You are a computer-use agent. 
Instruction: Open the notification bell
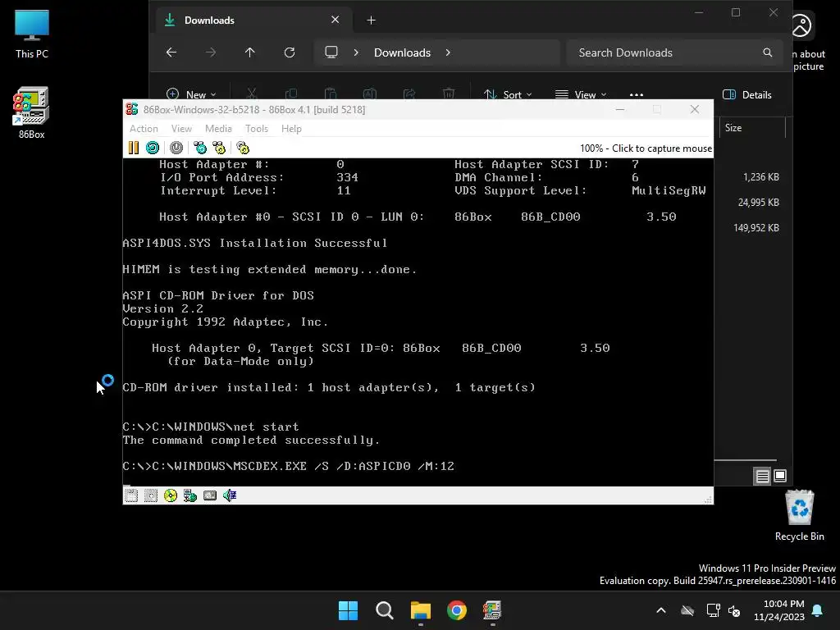[818, 610]
